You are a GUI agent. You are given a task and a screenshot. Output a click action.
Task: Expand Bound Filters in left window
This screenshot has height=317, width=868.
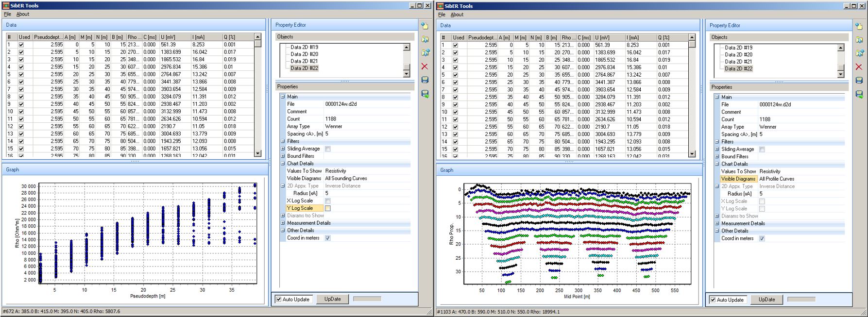283,156
